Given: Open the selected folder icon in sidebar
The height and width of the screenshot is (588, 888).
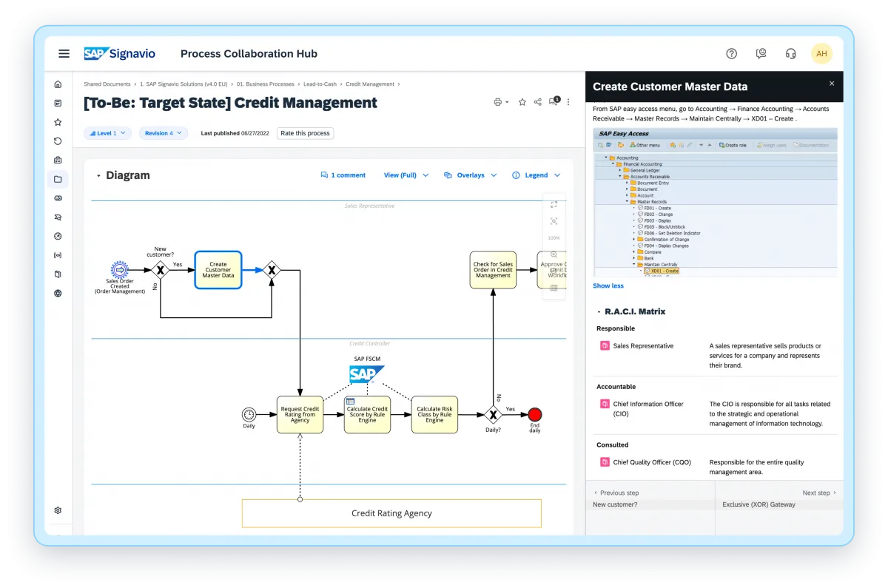Looking at the screenshot, I should 58,179.
